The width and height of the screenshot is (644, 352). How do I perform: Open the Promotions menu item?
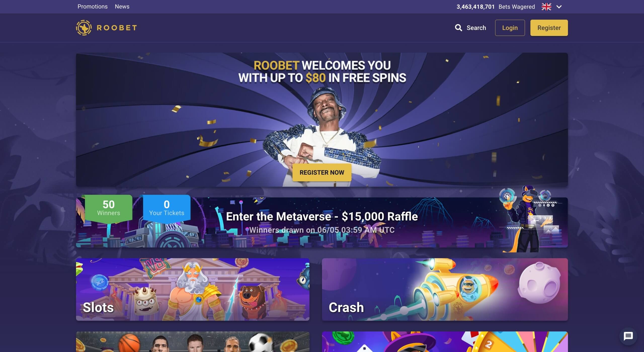click(93, 7)
